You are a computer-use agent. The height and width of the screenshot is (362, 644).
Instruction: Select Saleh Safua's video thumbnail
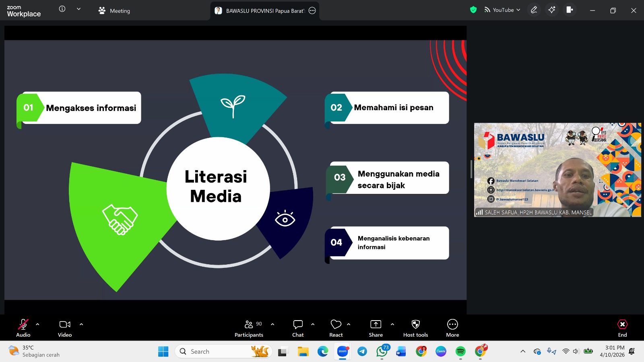tap(557, 170)
